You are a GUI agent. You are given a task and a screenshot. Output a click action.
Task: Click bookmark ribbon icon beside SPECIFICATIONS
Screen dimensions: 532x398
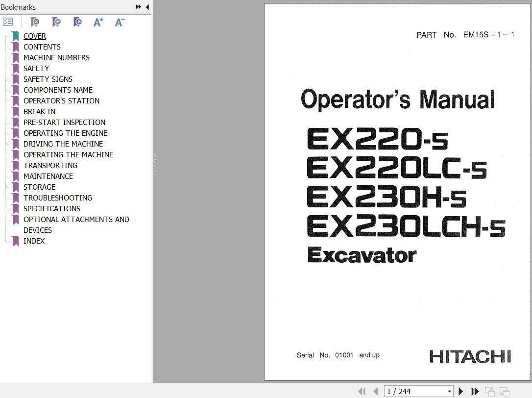(x=16, y=208)
